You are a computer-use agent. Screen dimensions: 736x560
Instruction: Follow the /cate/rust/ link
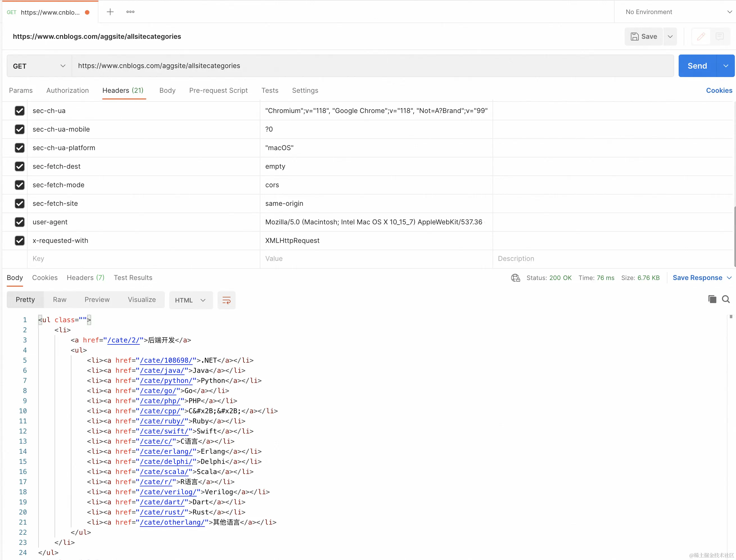tap(162, 512)
